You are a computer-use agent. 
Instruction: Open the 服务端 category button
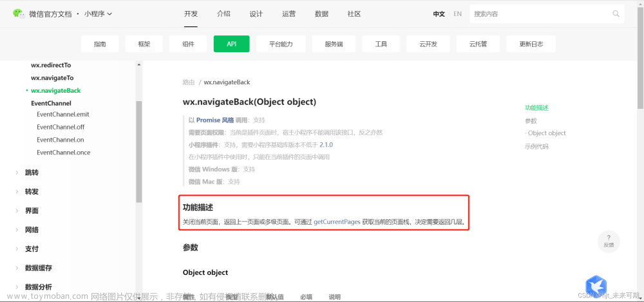334,44
